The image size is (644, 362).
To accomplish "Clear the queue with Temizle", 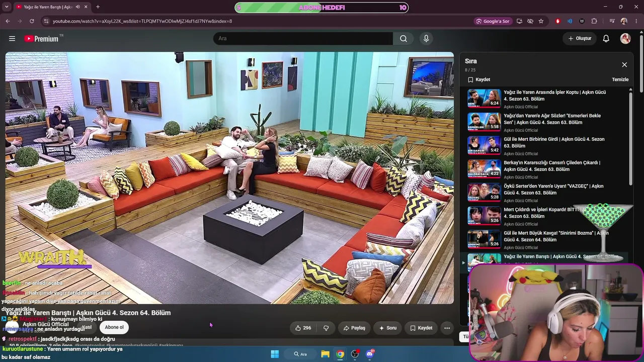I will pyautogui.click(x=620, y=79).
